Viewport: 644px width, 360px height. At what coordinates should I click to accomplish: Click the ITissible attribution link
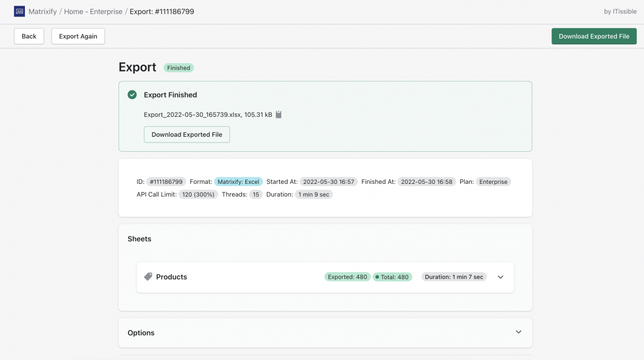[625, 11]
